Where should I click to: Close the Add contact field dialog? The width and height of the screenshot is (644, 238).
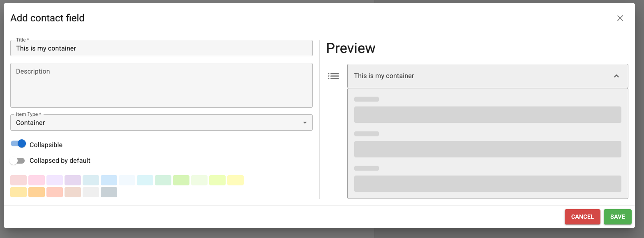click(620, 18)
